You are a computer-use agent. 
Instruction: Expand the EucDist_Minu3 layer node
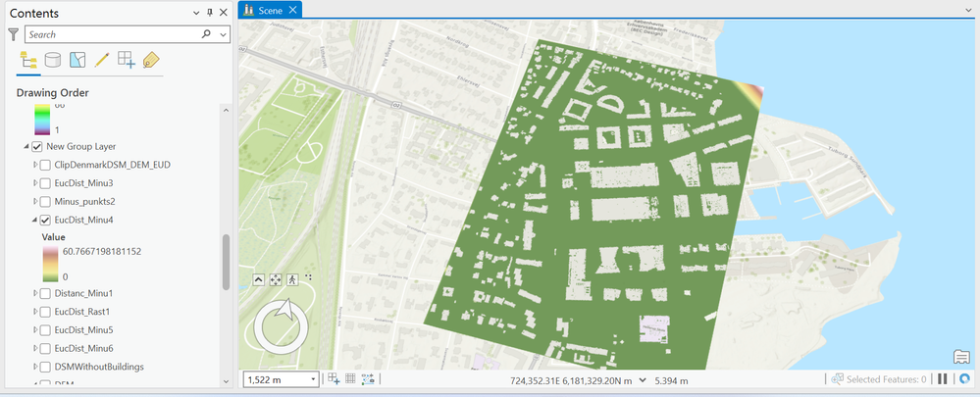click(34, 183)
